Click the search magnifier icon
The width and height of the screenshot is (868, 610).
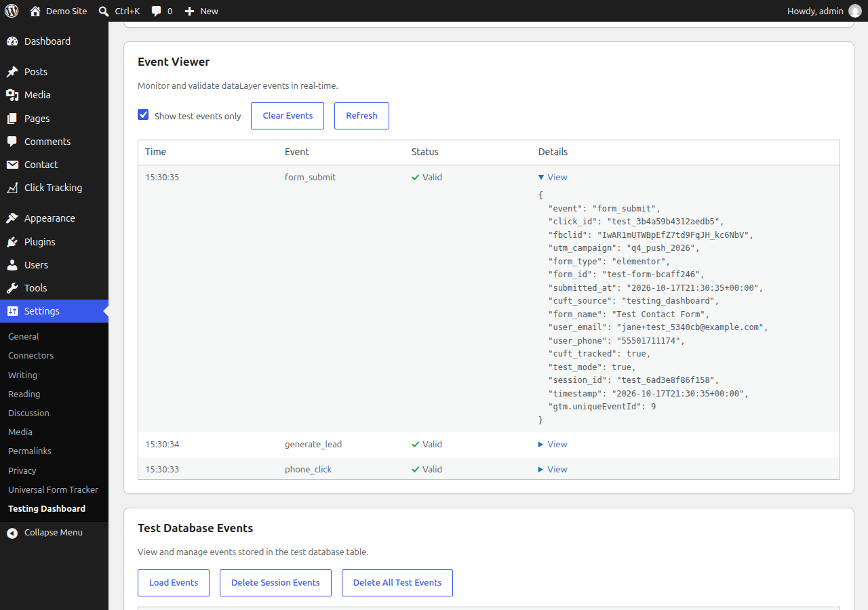pyautogui.click(x=104, y=11)
